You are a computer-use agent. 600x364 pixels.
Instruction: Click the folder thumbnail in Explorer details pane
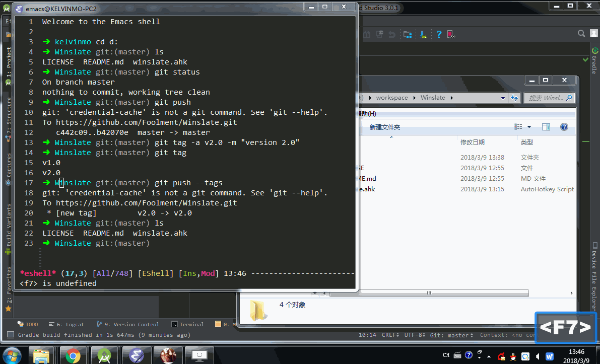pos(258,310)
